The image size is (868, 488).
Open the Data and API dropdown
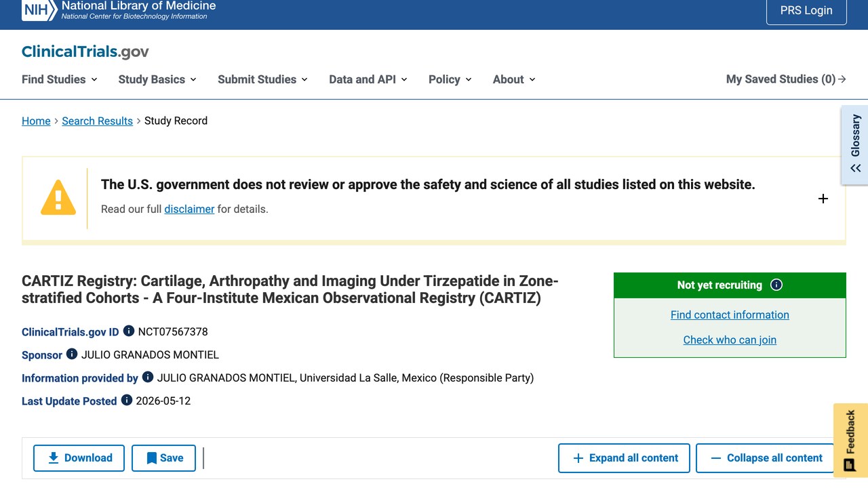(368, 79)
